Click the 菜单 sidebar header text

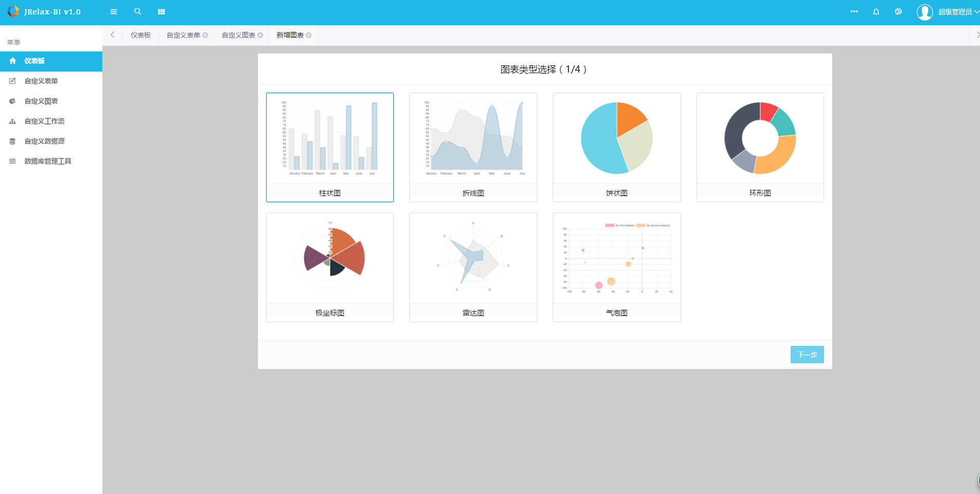pos(13,42)
